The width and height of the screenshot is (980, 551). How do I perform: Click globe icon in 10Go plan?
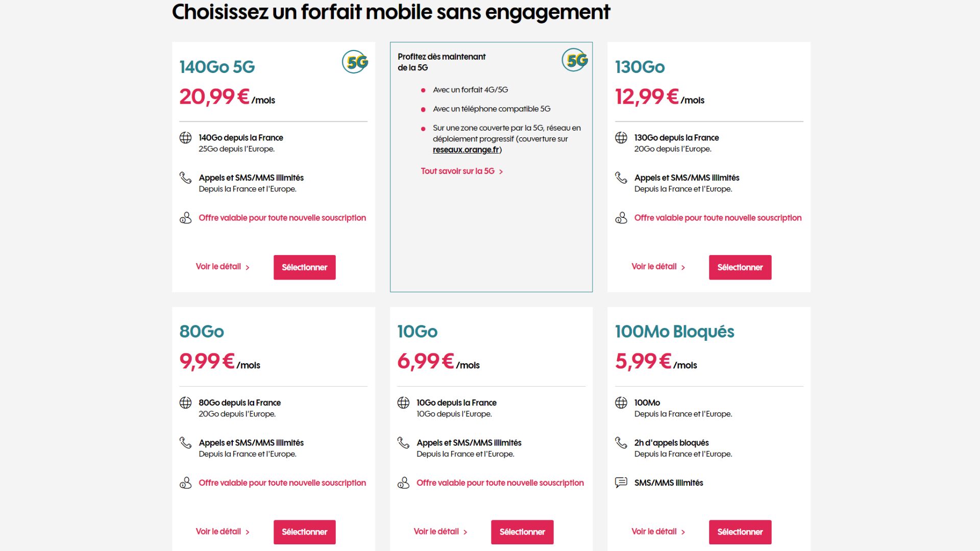click(x=403, y=403)
